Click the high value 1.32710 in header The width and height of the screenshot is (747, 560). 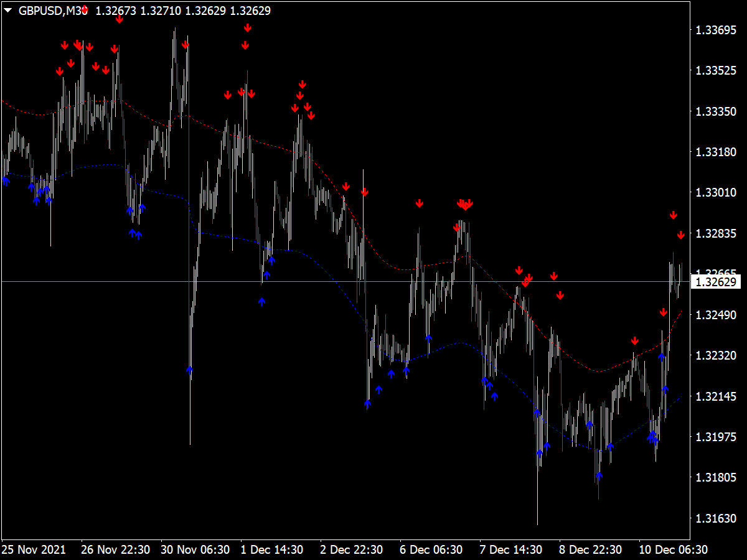click(161, 11)
